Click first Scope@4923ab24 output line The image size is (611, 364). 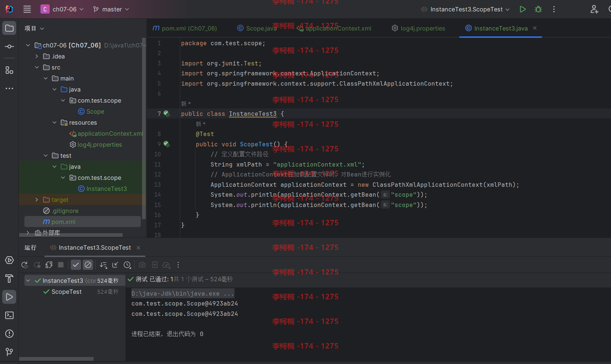[185, 304]
